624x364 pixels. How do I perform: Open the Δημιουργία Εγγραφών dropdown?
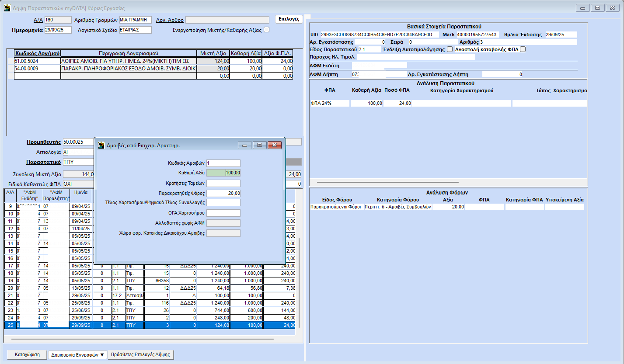pyautogui.click(x=77, y=355)
